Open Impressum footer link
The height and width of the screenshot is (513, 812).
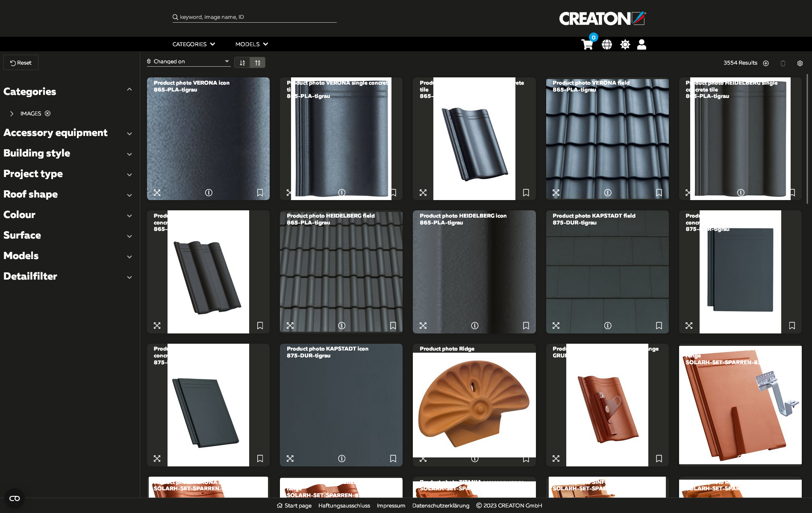[x=391, y=506]
